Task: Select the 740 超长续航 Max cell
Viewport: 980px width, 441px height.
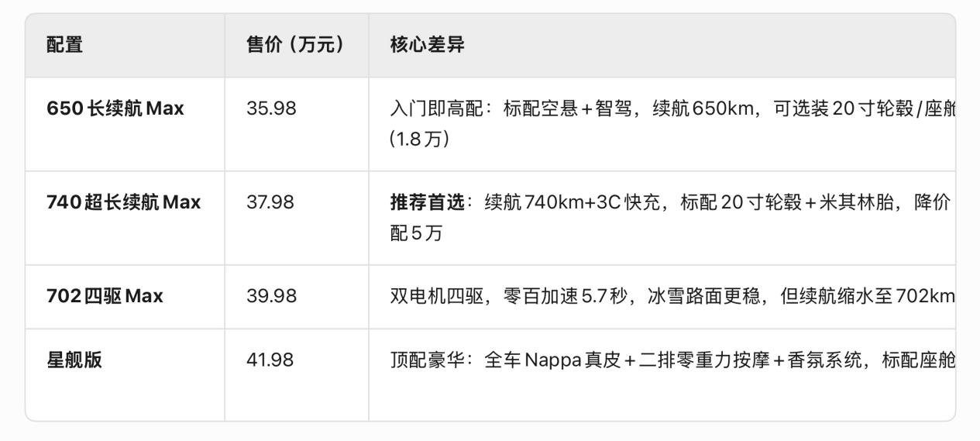Action: tap(125, 218)
